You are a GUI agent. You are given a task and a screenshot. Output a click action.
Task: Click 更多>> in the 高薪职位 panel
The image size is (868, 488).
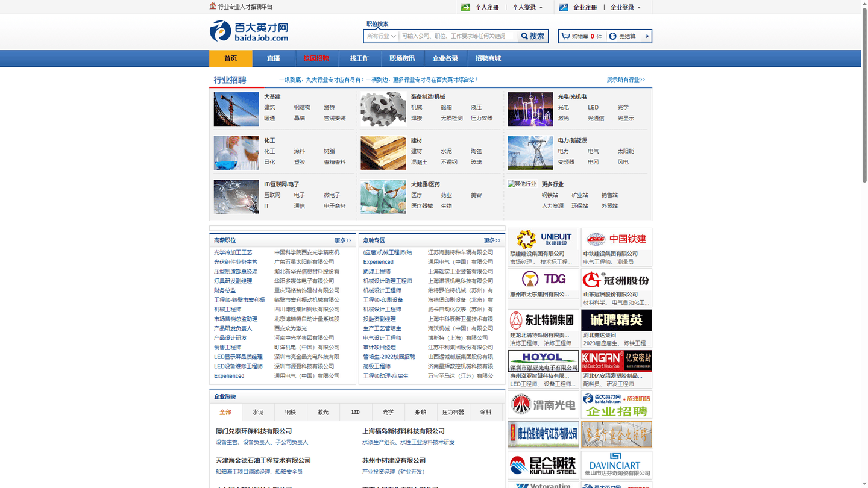343,240
